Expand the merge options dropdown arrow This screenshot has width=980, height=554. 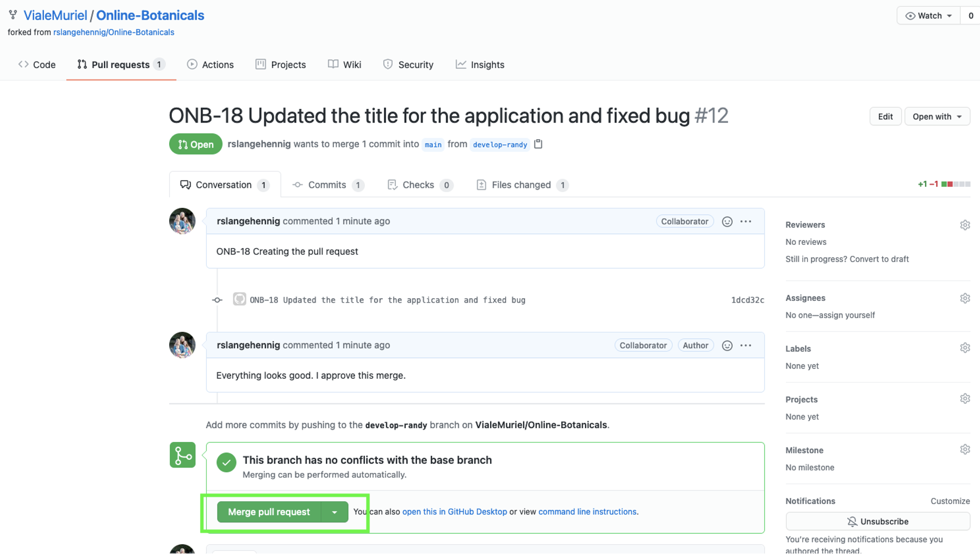pos(334,512)
